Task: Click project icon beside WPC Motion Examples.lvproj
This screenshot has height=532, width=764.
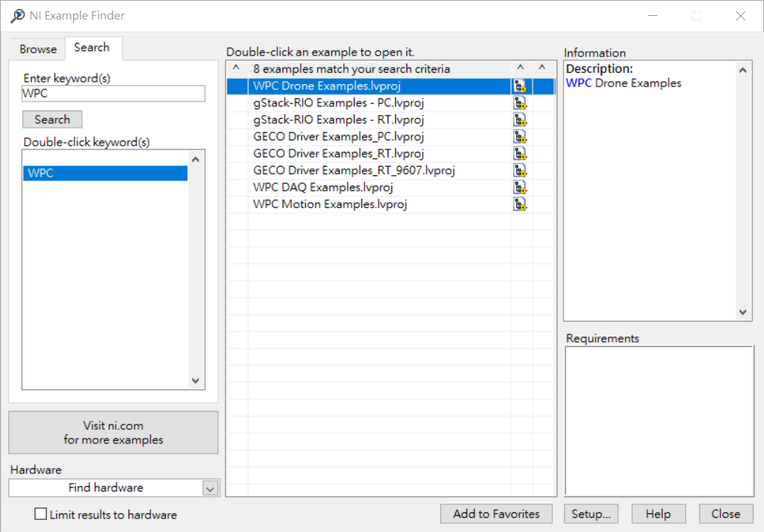Action: (520, 204)
